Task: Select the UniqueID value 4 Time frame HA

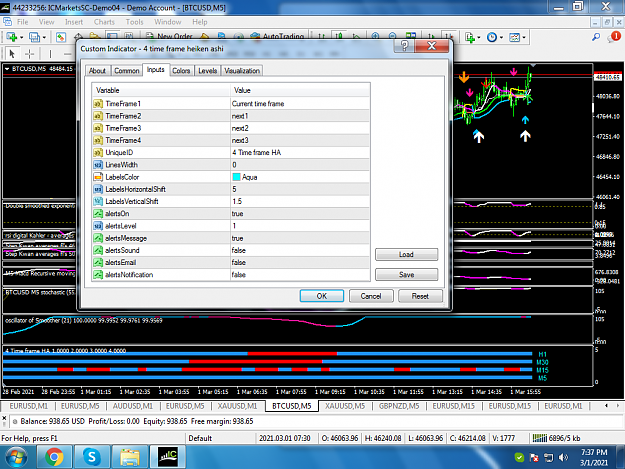Action: [x=301, y=153]
